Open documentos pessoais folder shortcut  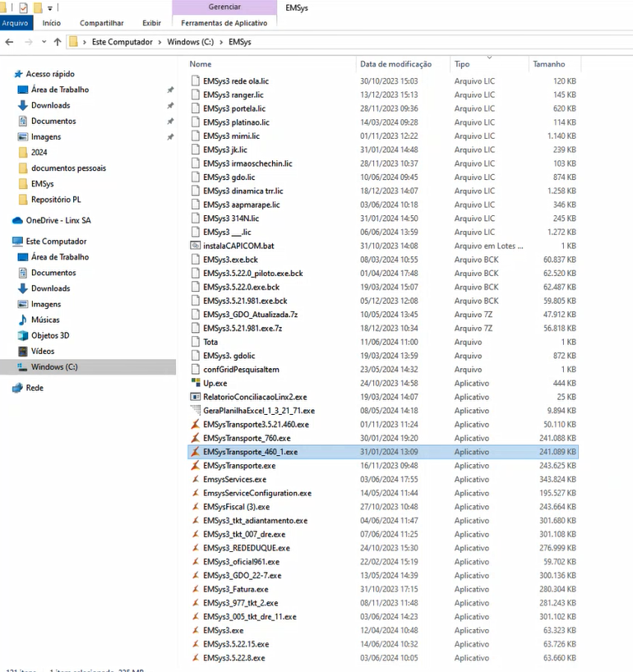(x=68, y=168)
